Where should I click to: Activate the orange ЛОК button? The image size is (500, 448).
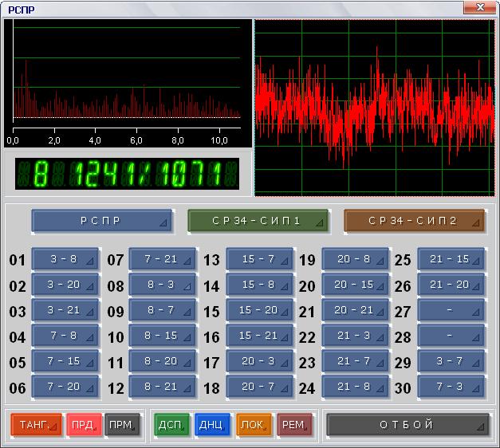pos(254,425)
